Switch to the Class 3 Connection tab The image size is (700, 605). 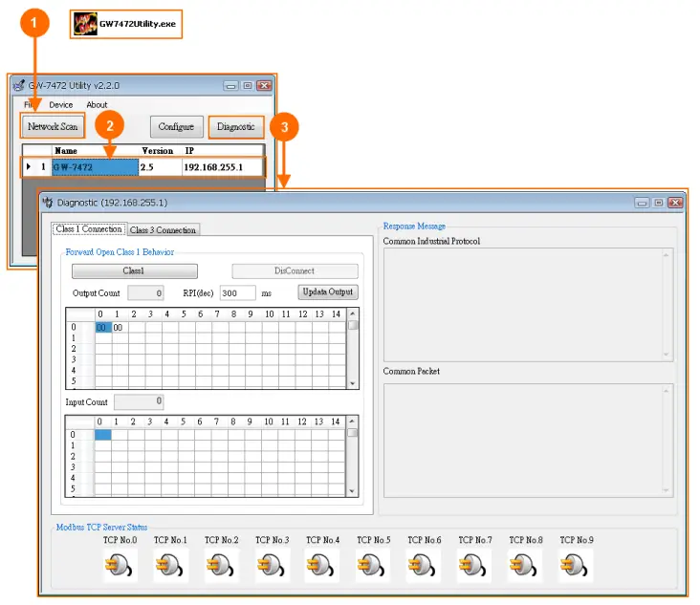(x=163, y=229)
